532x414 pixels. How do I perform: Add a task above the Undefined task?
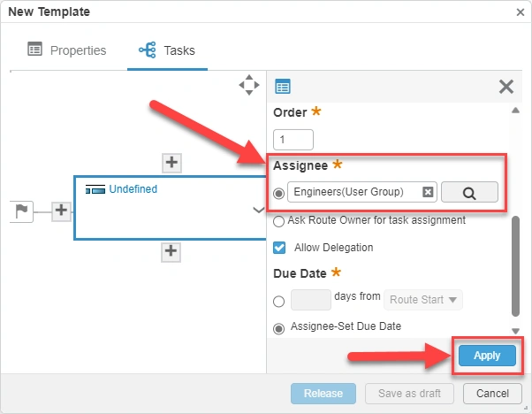(171, 162)
